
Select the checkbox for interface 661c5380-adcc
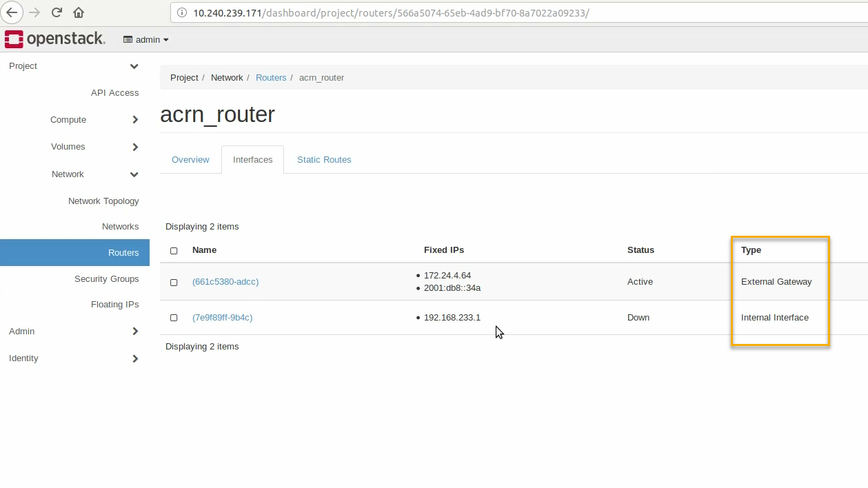coord(174,282)
